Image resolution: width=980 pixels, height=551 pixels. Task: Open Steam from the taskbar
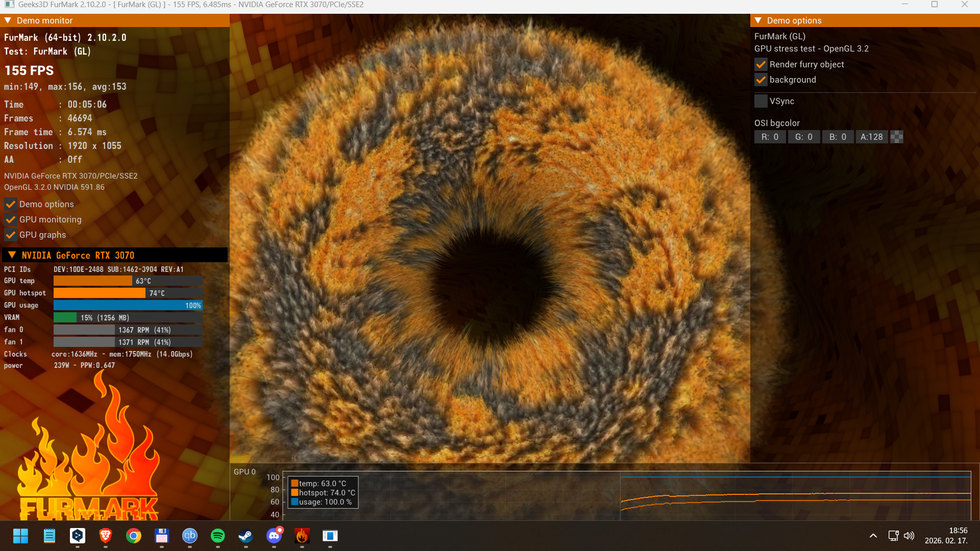coord(246,536)
